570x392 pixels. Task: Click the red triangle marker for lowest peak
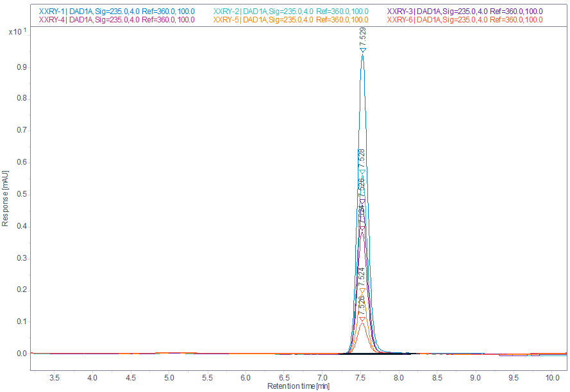pyautogui.click(x=362, y=319)
